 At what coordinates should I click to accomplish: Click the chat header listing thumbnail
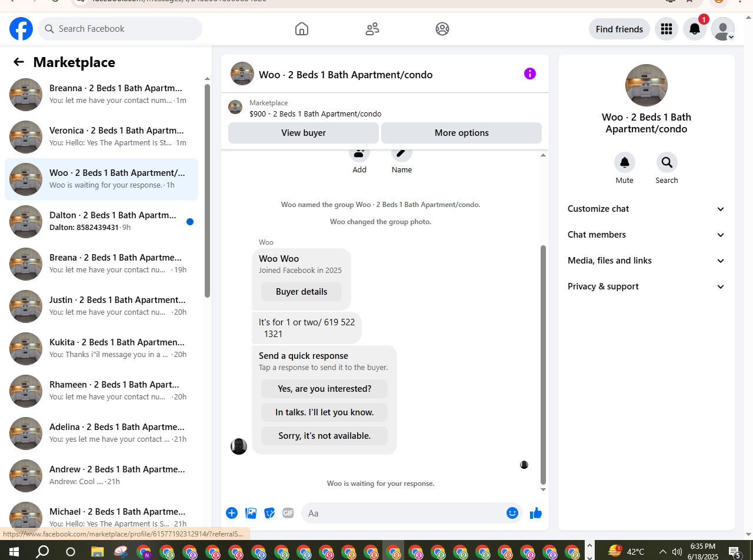click(242, 74)
